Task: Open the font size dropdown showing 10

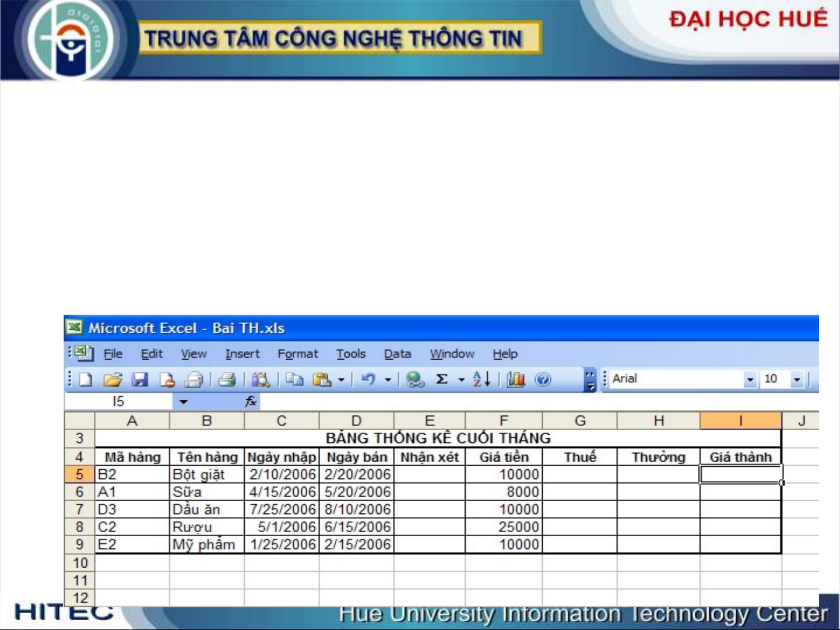Action: tap(797, 380)
